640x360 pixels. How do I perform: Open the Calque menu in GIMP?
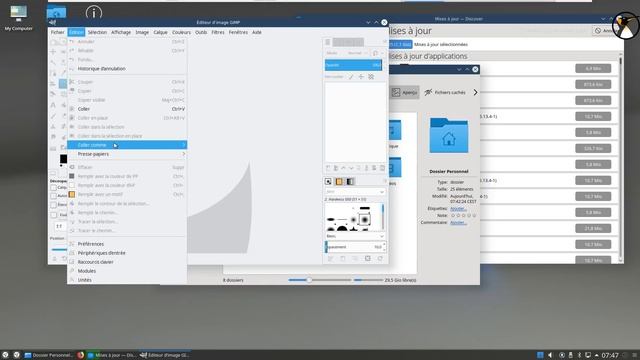coord(160,32)
